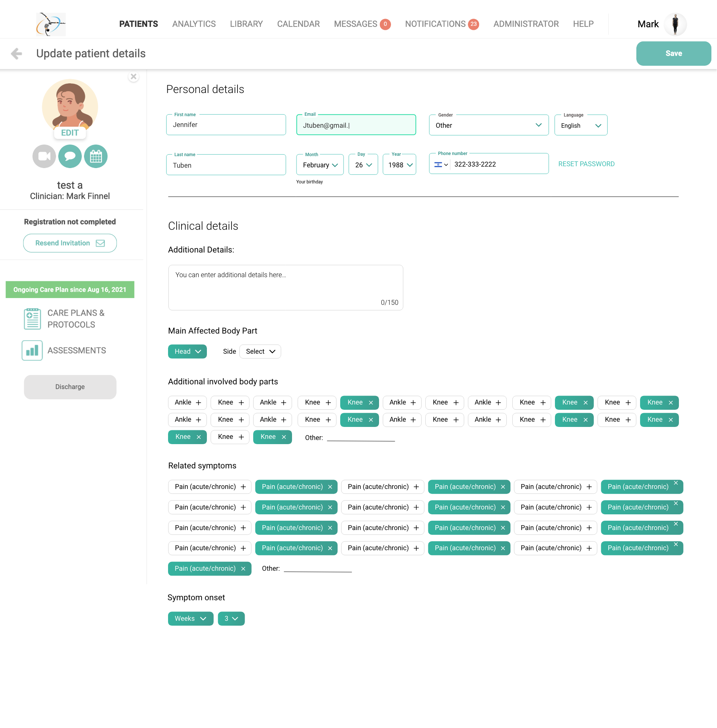Open the Messages tab
Screen dimensions: 717x728
(356, 24)
